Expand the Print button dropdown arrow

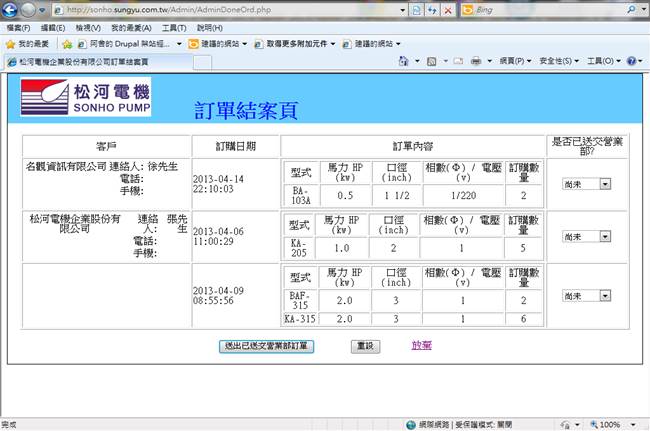489,61
